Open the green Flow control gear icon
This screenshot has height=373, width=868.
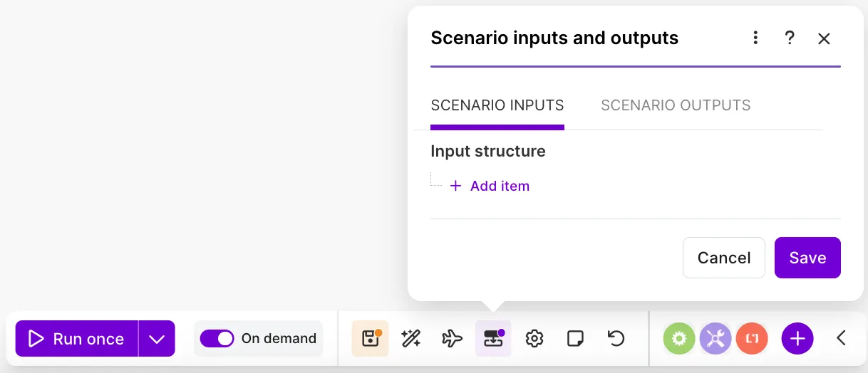[679, 339]
